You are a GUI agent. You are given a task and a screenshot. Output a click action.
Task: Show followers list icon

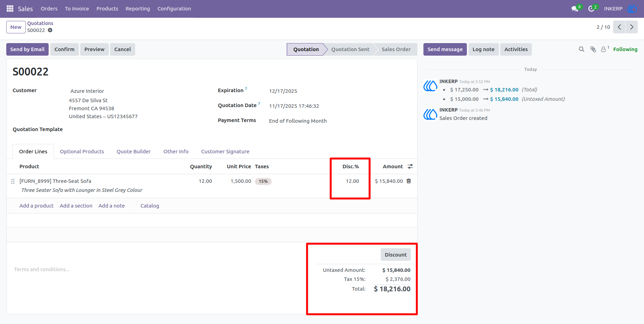coord(604,49)
